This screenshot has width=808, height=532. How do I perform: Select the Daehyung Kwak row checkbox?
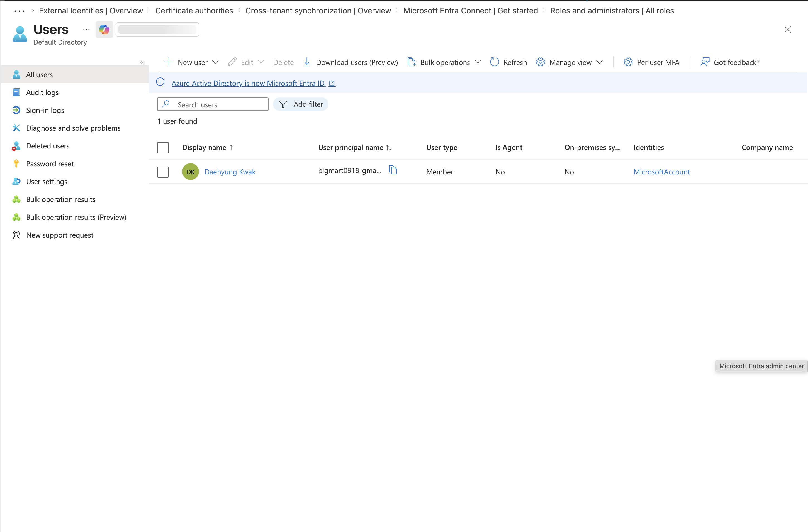163,172
